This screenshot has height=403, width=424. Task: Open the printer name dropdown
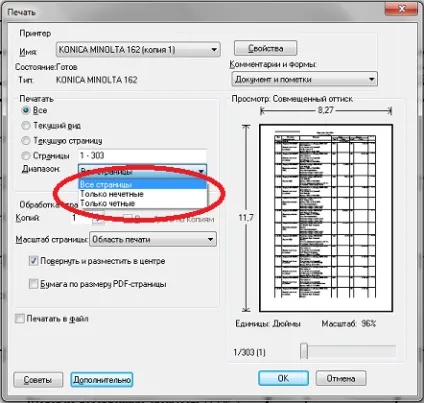[x=138, y=50]
